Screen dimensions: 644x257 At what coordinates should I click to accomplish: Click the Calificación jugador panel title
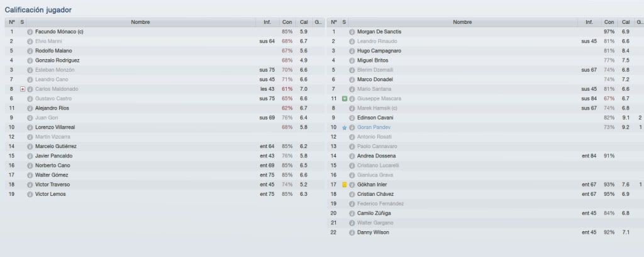pos(38,9)
